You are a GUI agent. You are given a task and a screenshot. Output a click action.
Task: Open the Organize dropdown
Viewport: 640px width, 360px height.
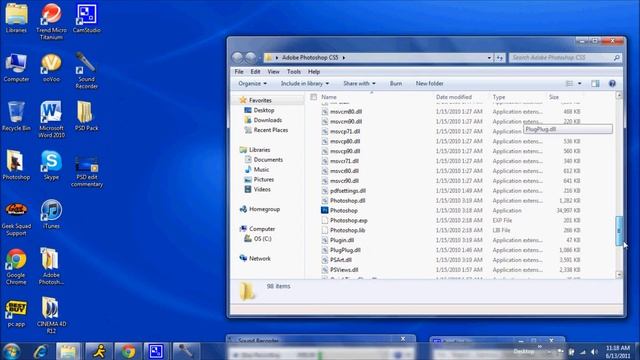point(252,84)
